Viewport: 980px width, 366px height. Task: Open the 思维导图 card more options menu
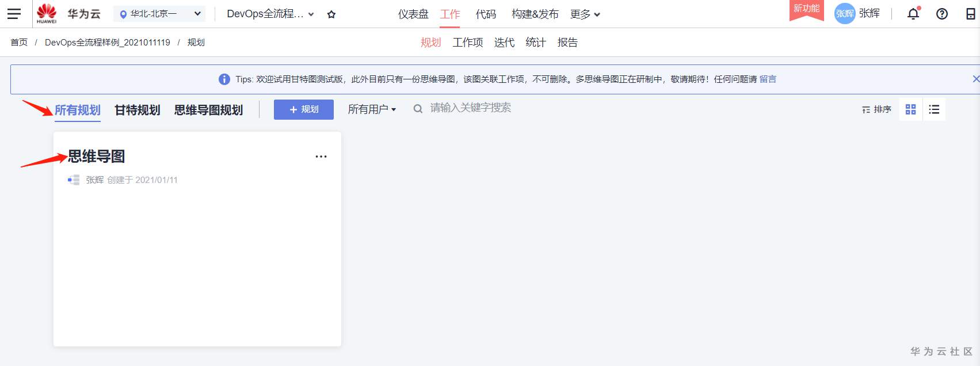321,157
